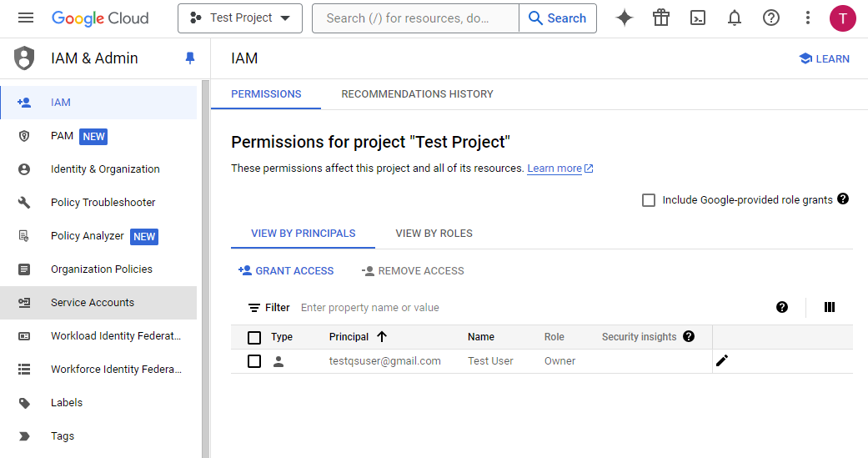The image size is (868, 458).
Task: Open the main navigation hamburger menu
Action: pos(26,18)
